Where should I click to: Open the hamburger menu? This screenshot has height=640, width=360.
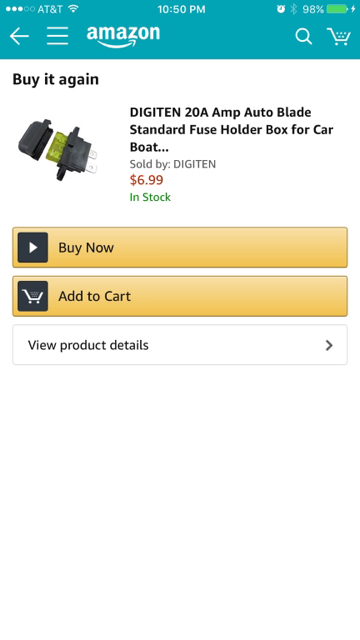point(57,36)
